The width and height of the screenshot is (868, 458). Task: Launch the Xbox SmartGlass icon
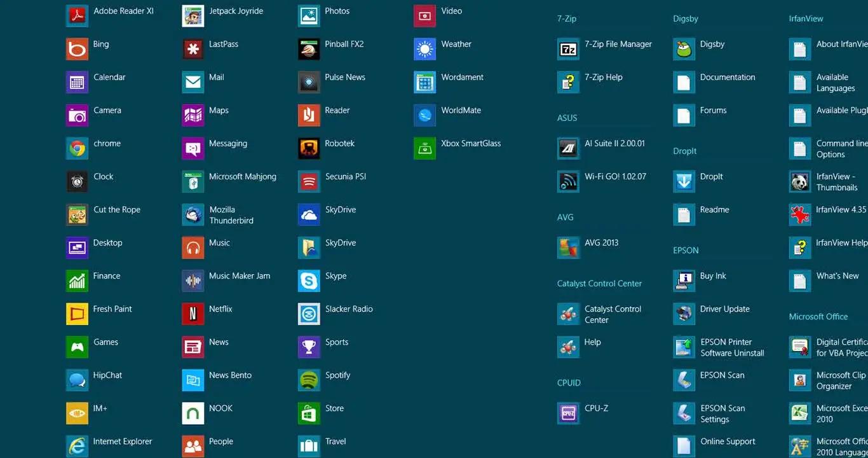(x=425, y=148)
